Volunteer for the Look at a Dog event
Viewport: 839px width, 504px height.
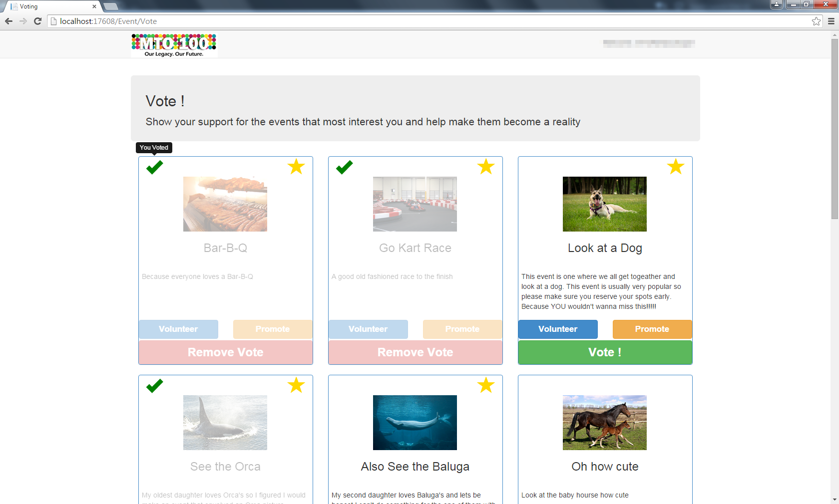click(x=558, y=329)
